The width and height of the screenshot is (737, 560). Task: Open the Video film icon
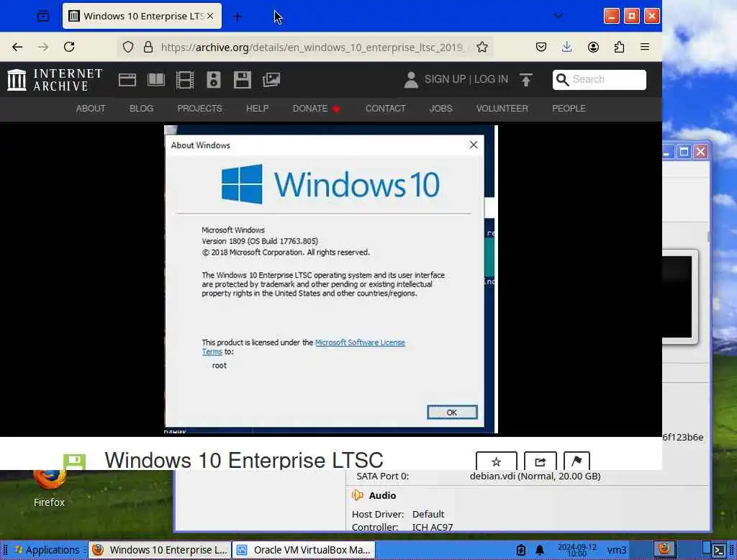click(185, 79)
